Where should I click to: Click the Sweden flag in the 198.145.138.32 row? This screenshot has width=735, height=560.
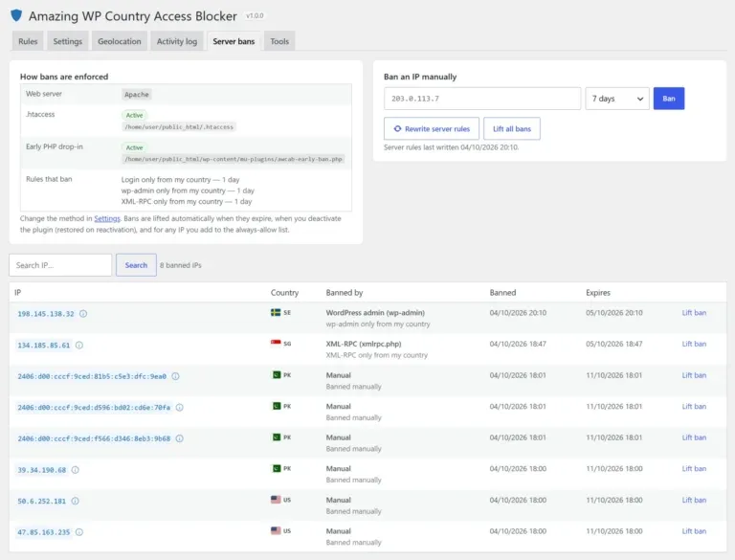(x=276, y=312)
